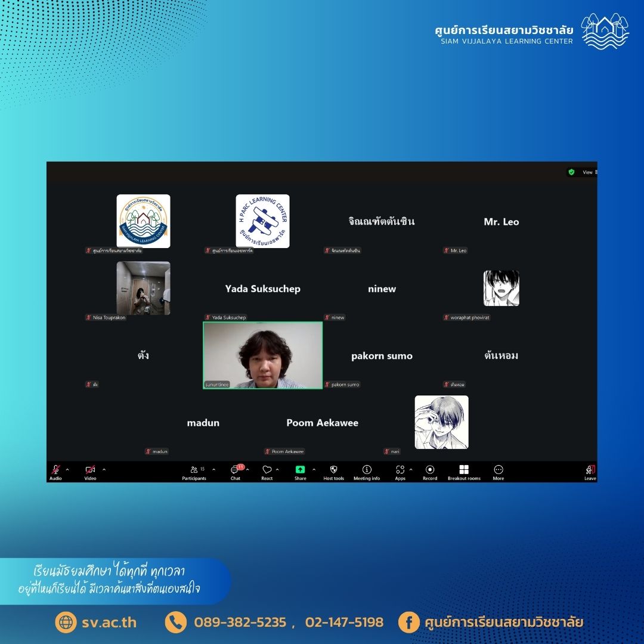Open the Chat panel
The image size is (644, 644).
pyautogui.click(x=235, y=471)
